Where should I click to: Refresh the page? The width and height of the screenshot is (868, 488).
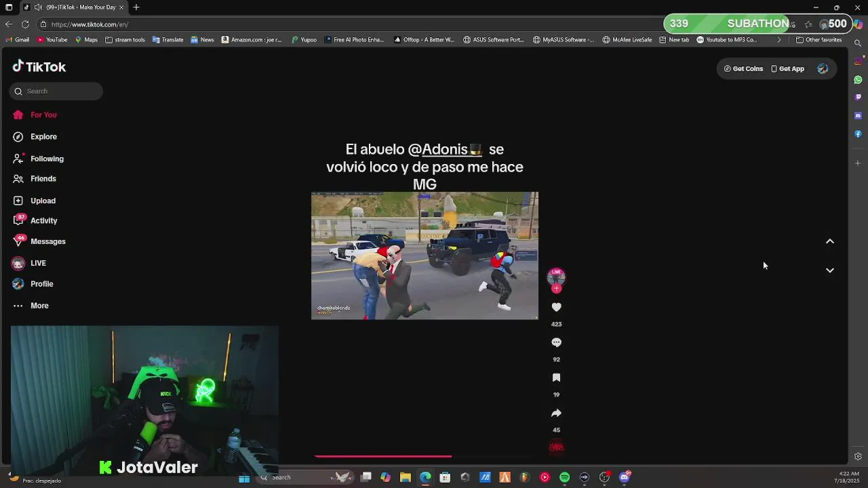25,24
